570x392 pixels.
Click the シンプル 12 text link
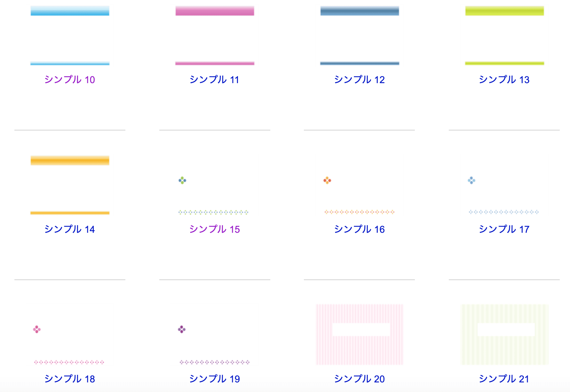[x=359, y=79]
